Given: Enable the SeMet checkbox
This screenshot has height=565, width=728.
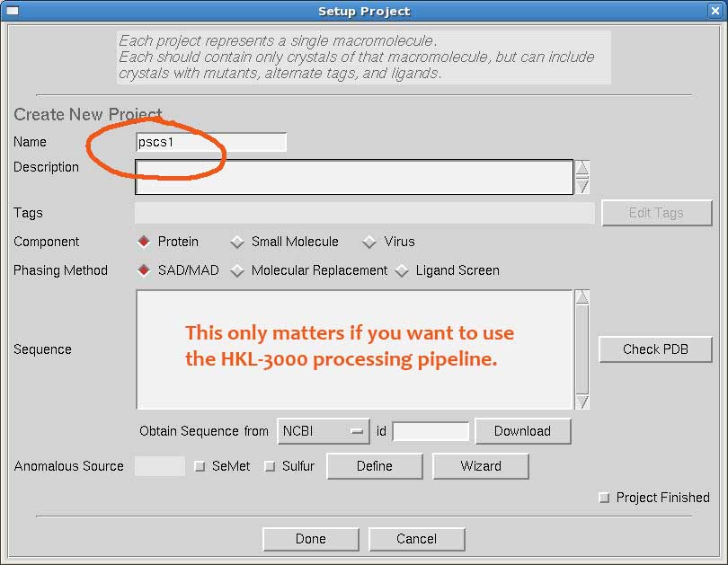Looking at the screenshot, I should 200,466.
